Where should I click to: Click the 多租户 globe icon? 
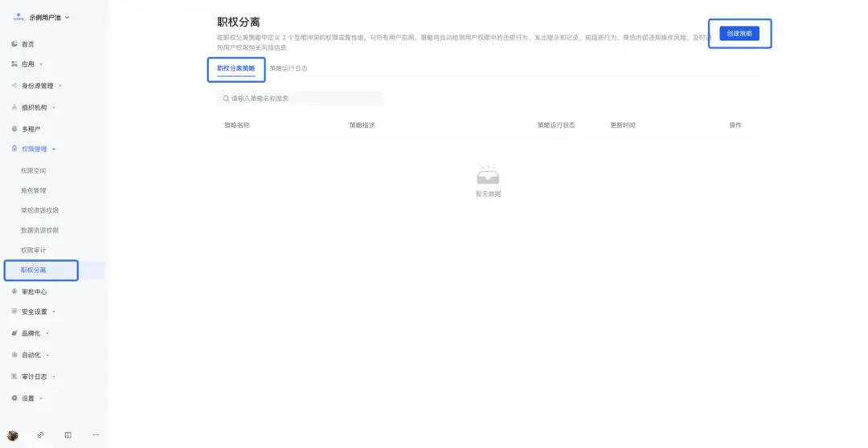tap(14, 129)
